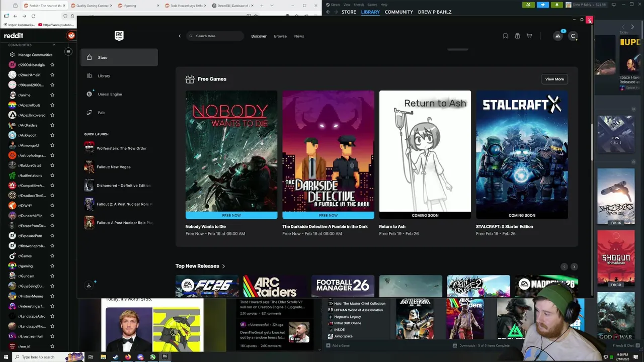Click the Free Games gift icon
The image size is (644, 362).
pyautogui.click(x=190, y=79)
